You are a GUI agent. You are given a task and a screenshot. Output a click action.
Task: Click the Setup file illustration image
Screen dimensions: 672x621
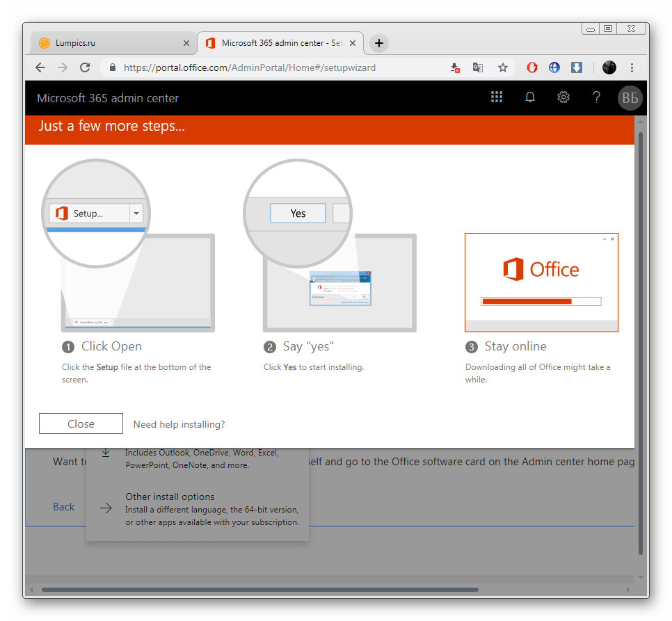[x=129, y=245]
